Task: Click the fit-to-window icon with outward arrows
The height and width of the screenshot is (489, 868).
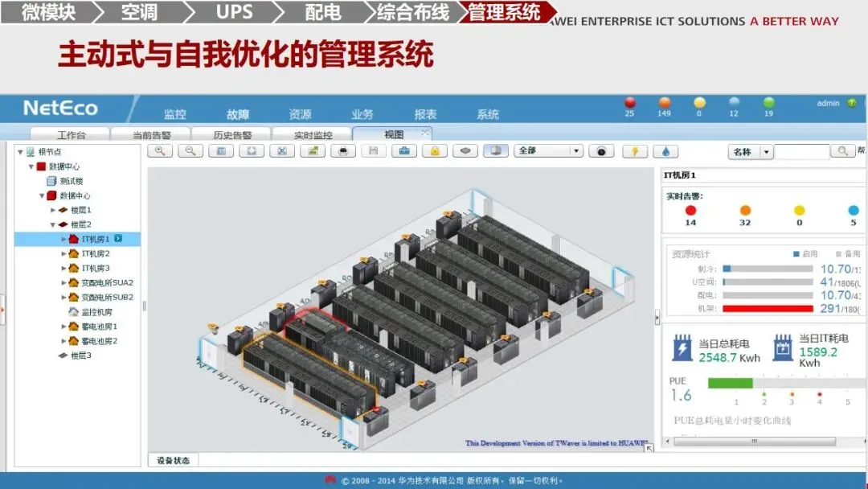Action: 252,151
